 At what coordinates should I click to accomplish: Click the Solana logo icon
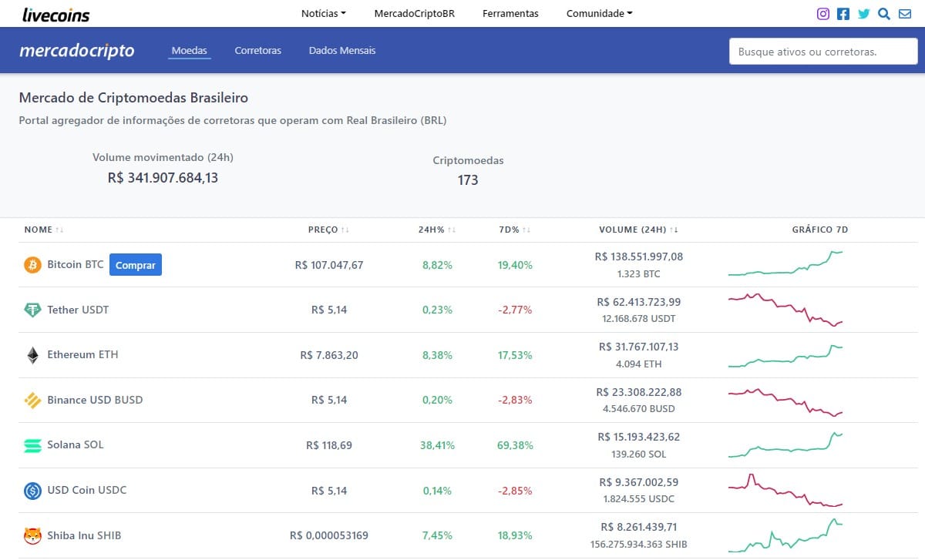tap(32, 445)
